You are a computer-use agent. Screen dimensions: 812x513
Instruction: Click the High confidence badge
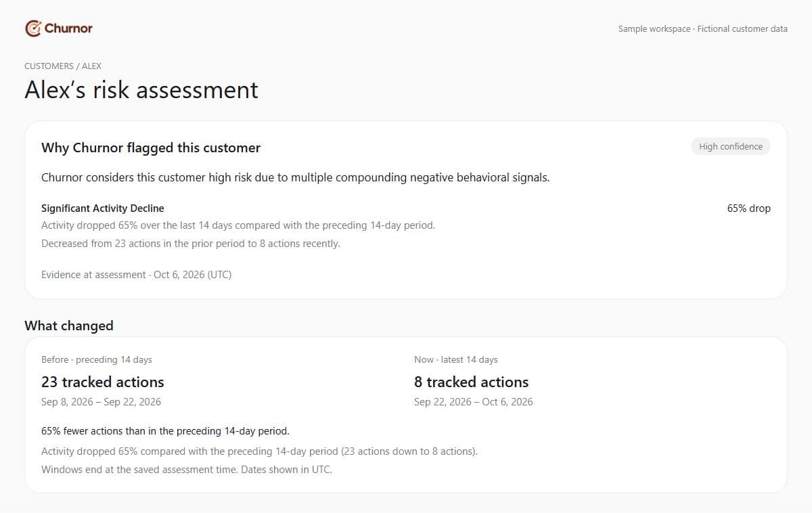click(x=731, y=146)
